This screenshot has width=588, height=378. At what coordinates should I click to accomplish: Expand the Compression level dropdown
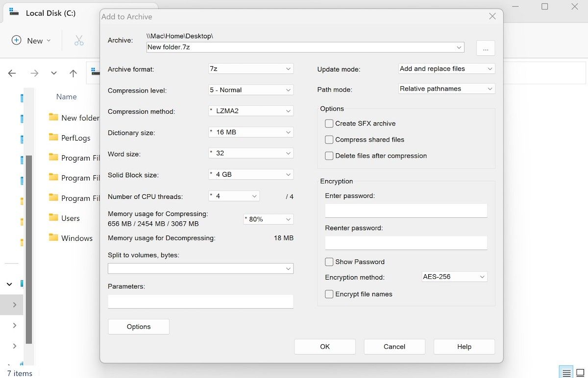coord(251,90)
